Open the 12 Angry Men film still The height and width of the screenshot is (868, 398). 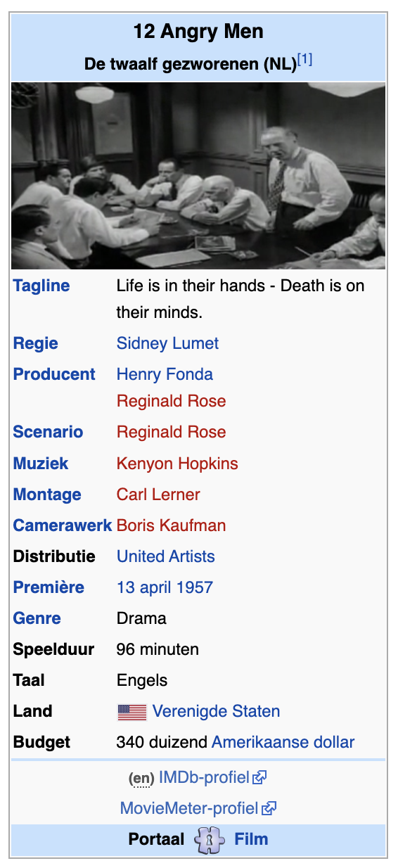[198, 175]
